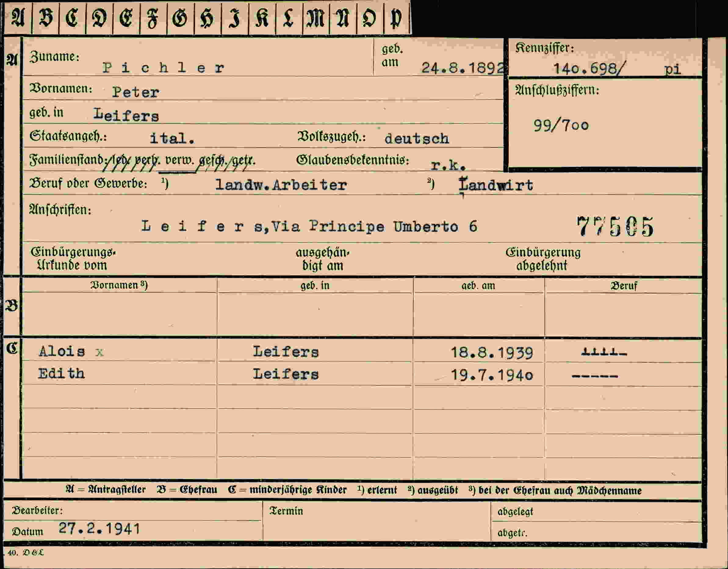Select the Fraktur letter E index tab

(x=126, y=17)
